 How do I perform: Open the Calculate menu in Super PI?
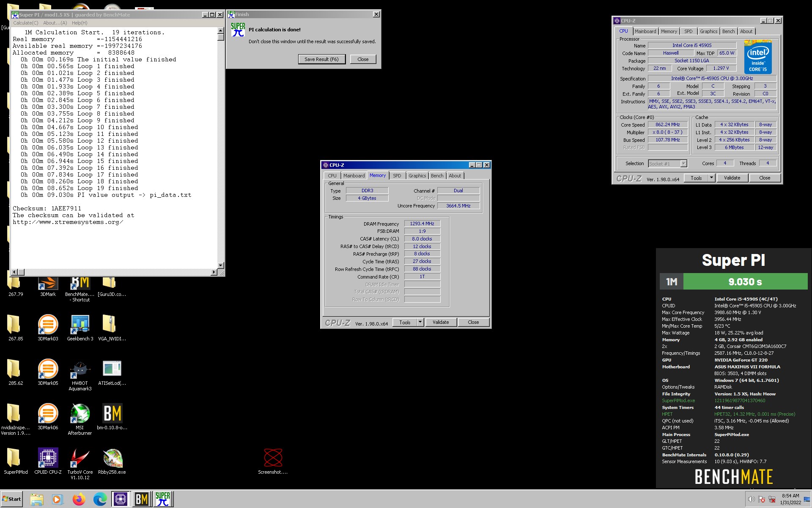point(25,23)
